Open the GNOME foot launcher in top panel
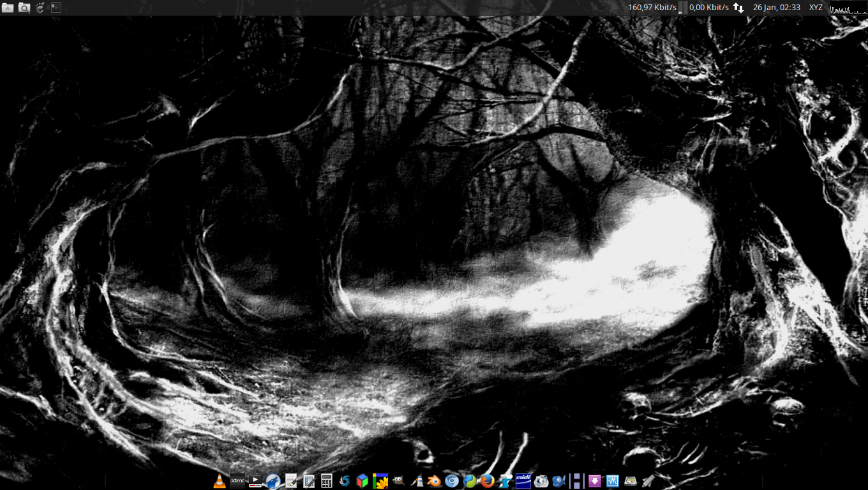868x490 pixels. [40, 8]
